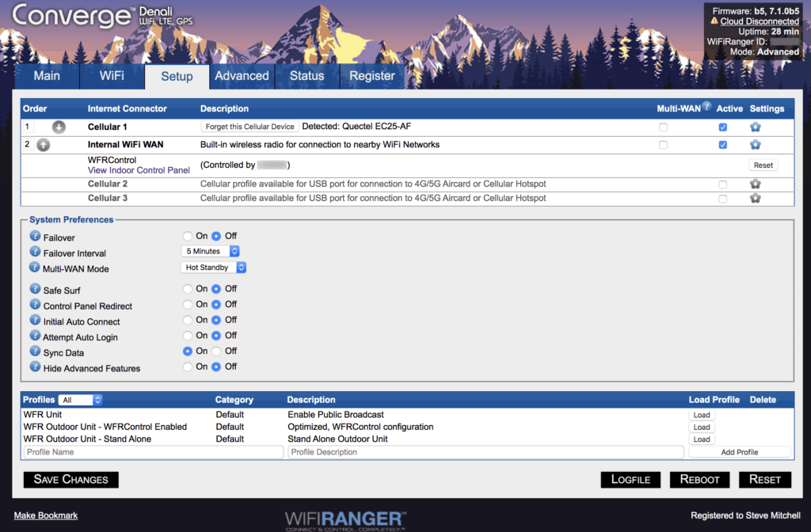
Task: Show help for Attempt Auto Login
Action: [x=35, y=335]
